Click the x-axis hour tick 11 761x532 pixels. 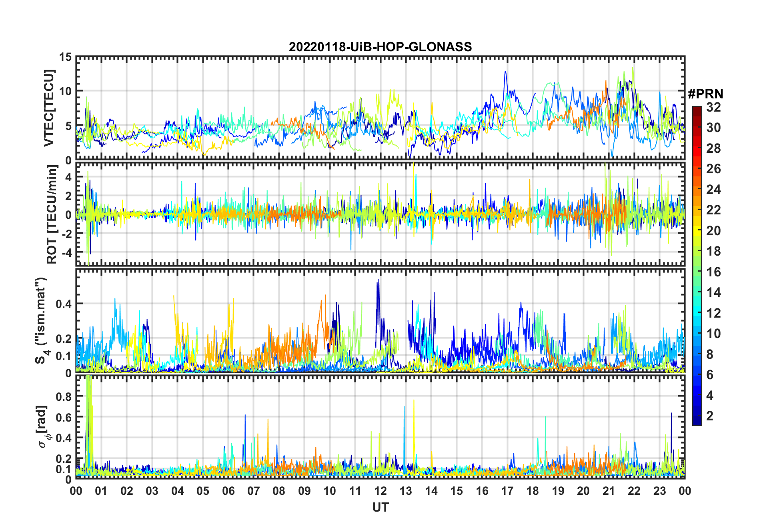pos(355,491)
